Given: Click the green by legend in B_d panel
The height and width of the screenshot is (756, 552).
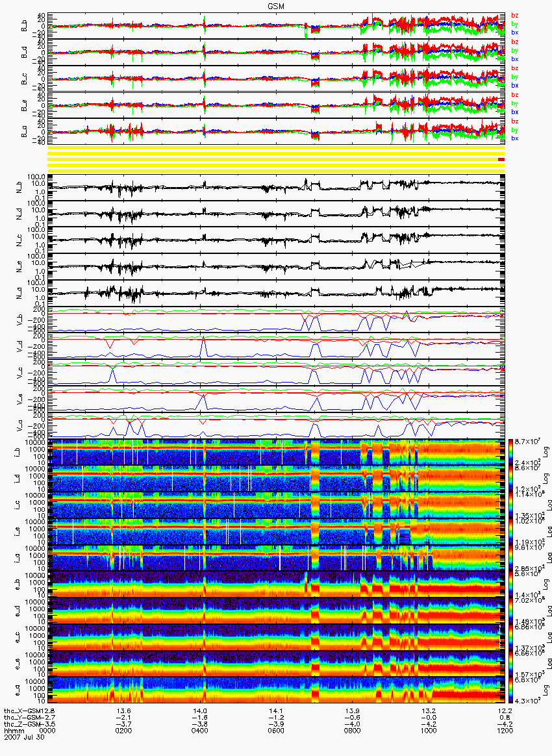Looking at the screenshot, I should click(515, 50).
